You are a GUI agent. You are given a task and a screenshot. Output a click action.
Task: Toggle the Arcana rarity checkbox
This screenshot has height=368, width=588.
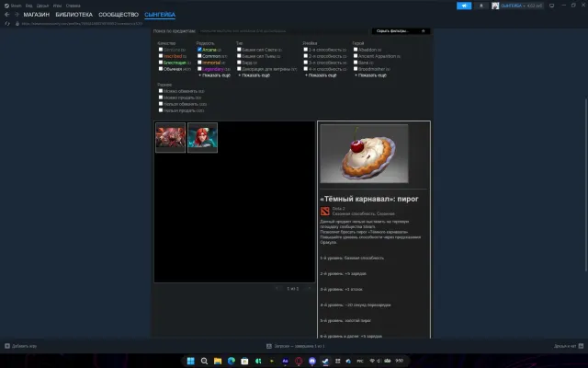199,49
